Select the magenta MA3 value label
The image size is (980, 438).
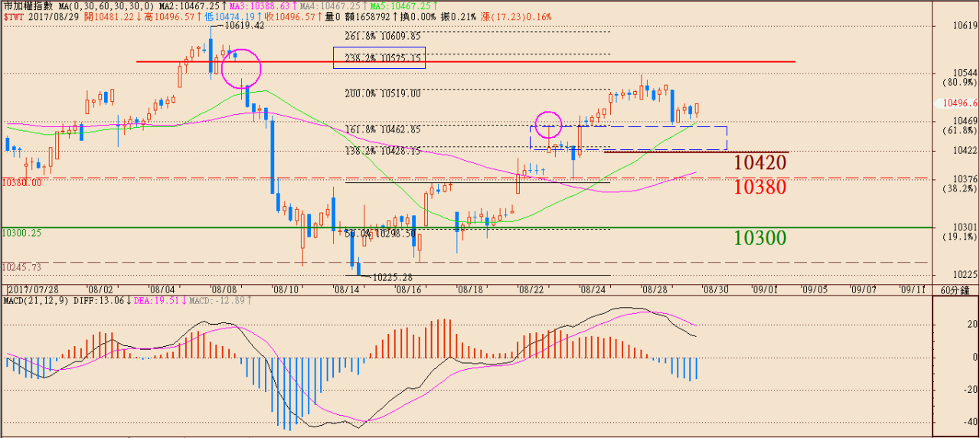[x=263, y=5]
